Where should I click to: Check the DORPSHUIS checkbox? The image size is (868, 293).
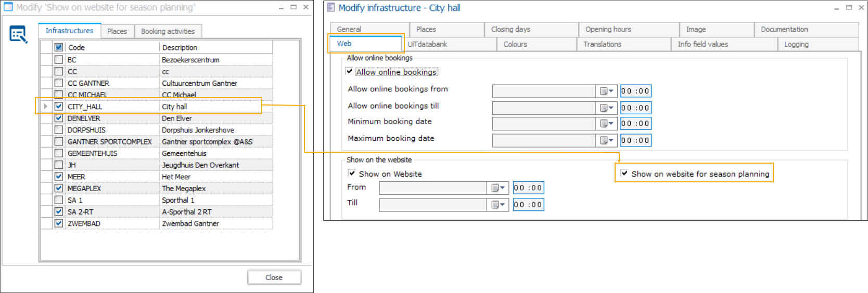click(59, 130)
